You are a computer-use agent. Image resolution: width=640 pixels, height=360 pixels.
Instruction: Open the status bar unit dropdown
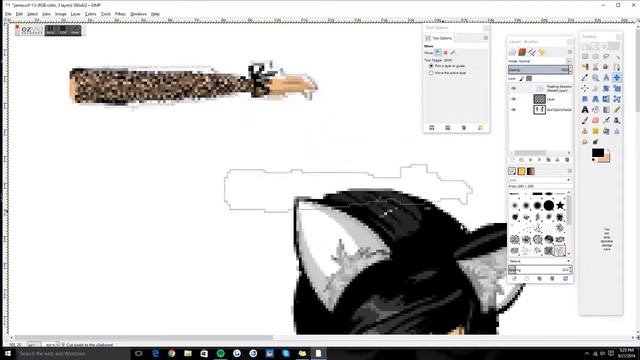33,345
